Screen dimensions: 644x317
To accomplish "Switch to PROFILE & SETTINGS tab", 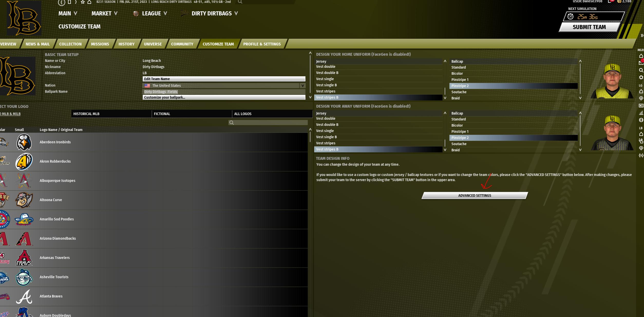I will (262, 44).
